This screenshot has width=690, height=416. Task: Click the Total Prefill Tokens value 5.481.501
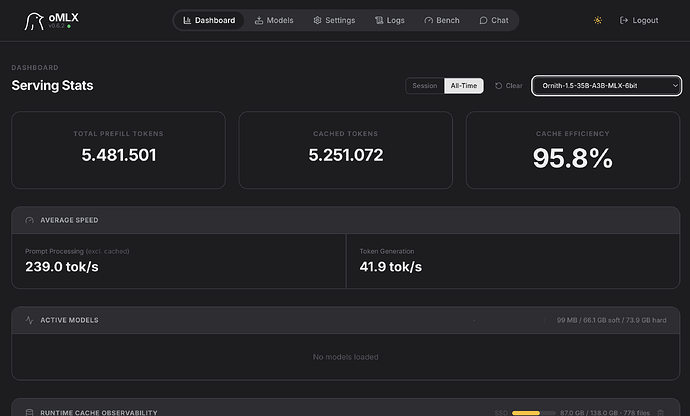[119, 155]
